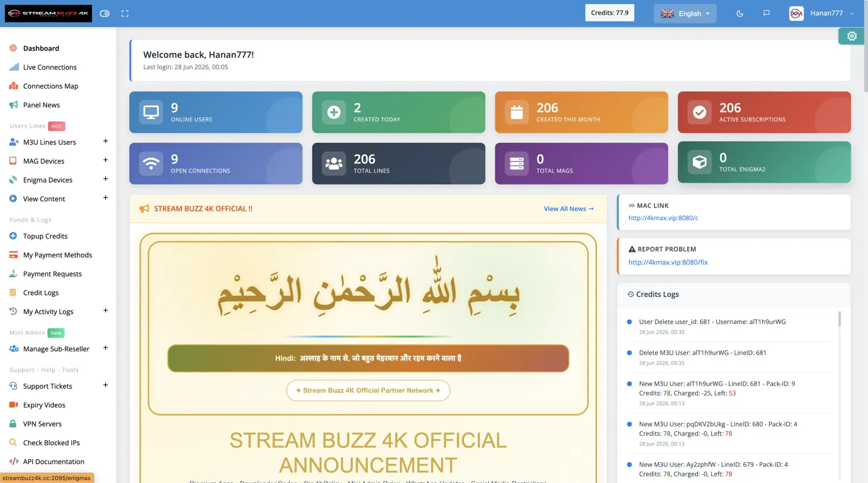Image resolution: width=868 pixels, height=483 pixels.
Task: Click the Stream Buzz 4K logo
Action: click(48, 14)
